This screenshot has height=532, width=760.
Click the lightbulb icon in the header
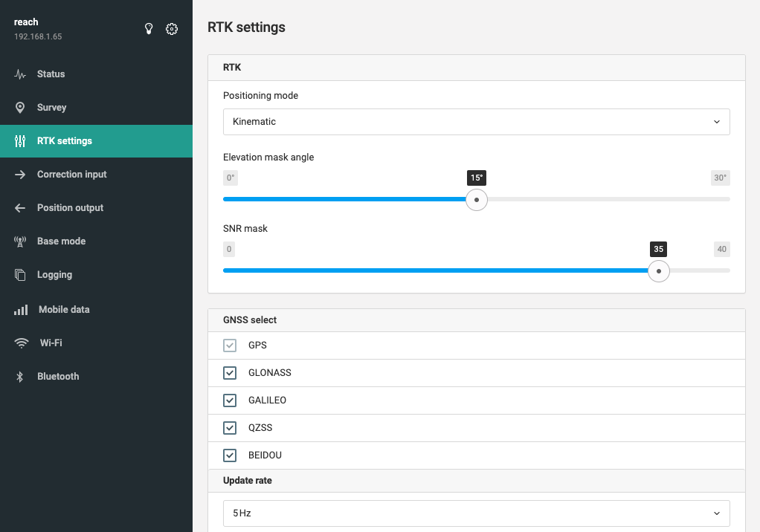coord(149,29)
